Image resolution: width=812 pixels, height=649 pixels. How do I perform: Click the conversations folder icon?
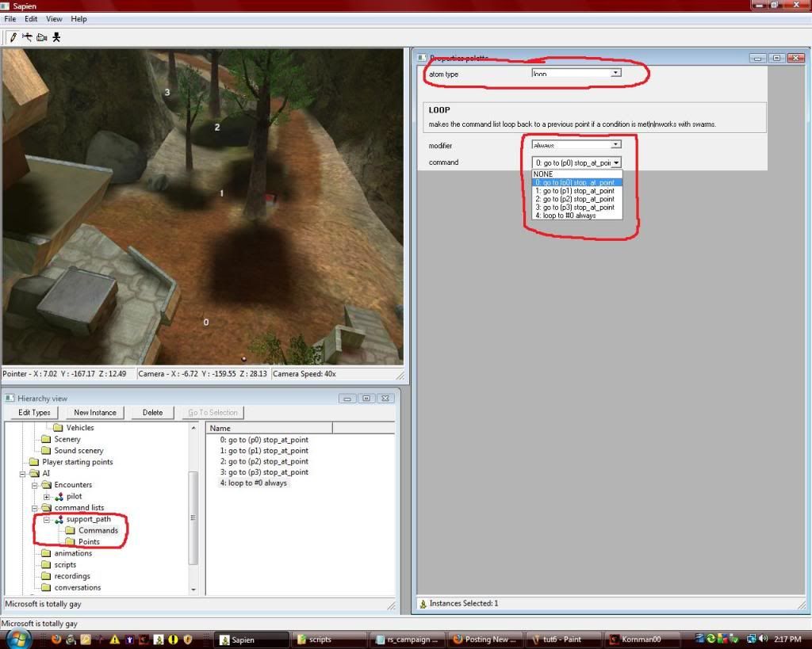click(46, 587)
